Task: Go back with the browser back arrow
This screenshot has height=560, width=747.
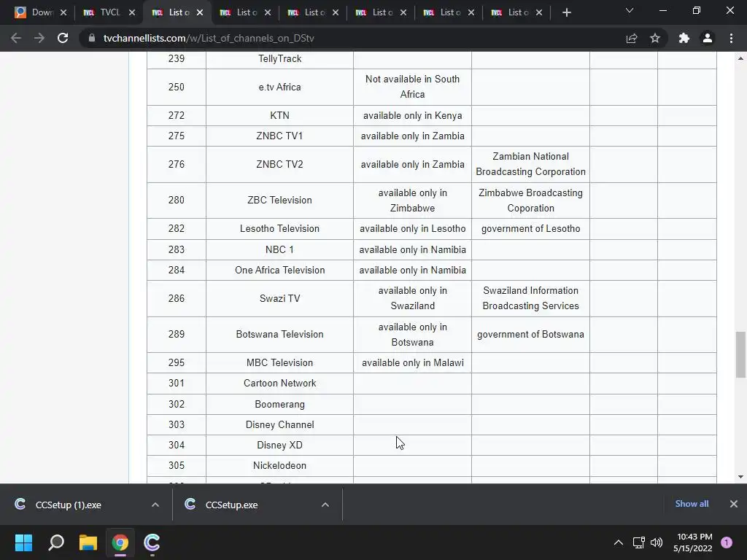Action: point(16,38)
